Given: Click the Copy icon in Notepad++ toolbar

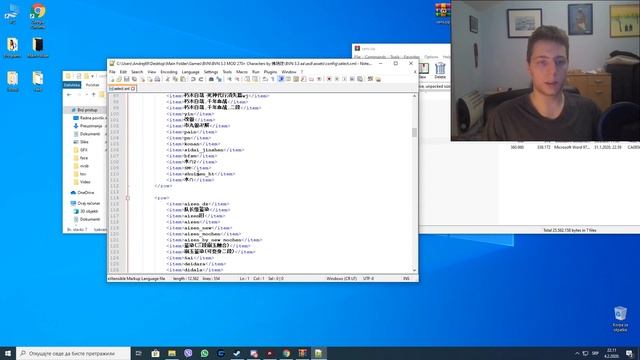Looking at the screenshot, I should point(175,79).
